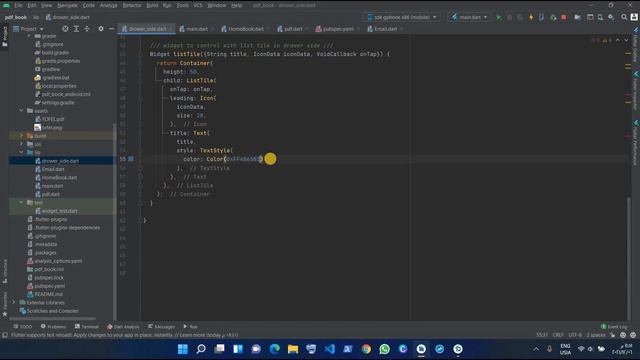
Task: Click the CRLF line separator status entry
Action: click(558, 335)
